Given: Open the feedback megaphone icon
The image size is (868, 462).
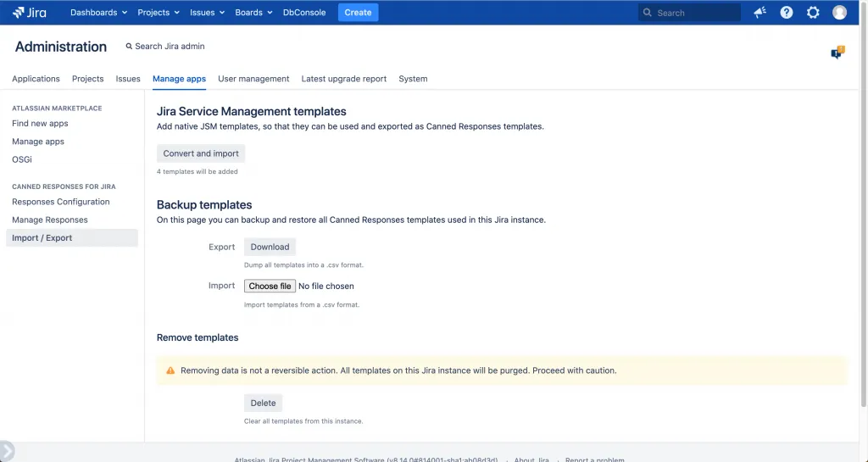Looking at the screenshot, I should 759,12.
